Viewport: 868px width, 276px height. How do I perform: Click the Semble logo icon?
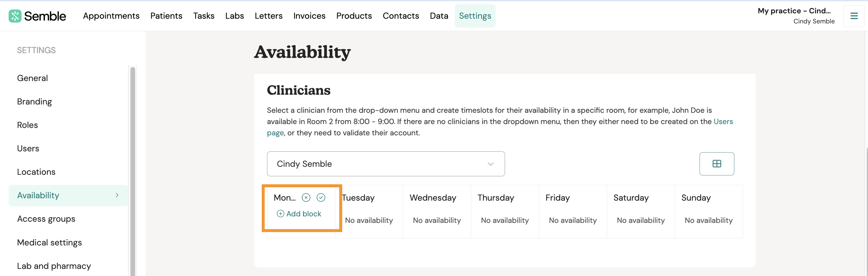(x=15, y=16)
